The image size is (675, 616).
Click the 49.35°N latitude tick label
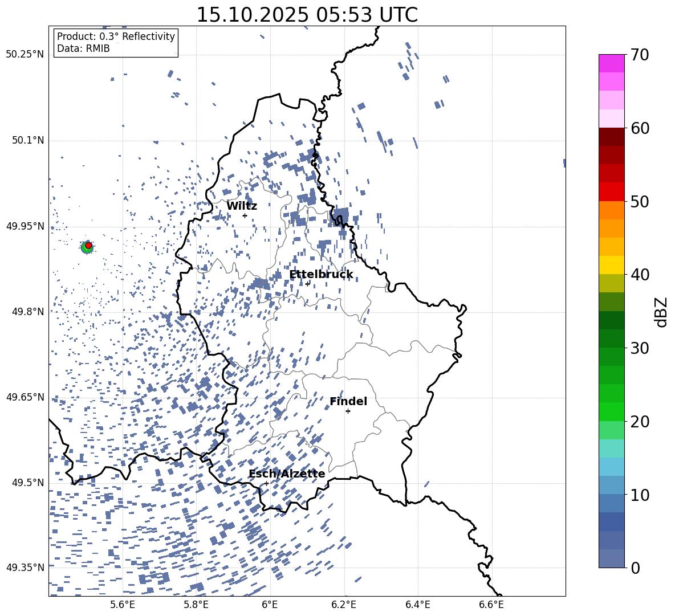tap(25, 568)
